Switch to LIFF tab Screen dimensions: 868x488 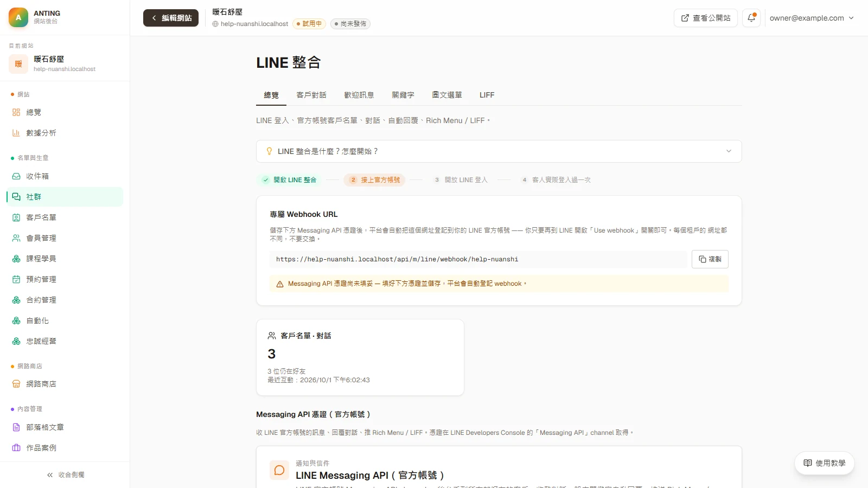pyautogui.click(x=487, y=95)
